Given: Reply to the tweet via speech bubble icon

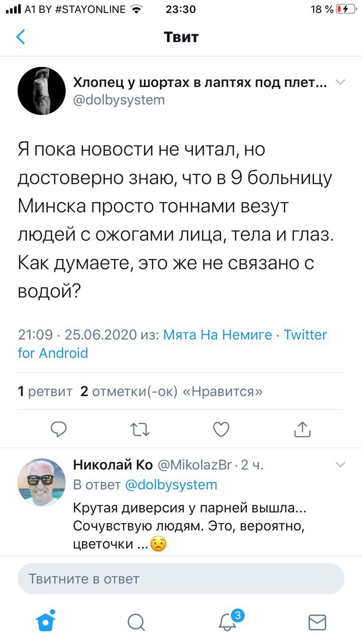Looking at the screenshot, I should tap(59, 429).
